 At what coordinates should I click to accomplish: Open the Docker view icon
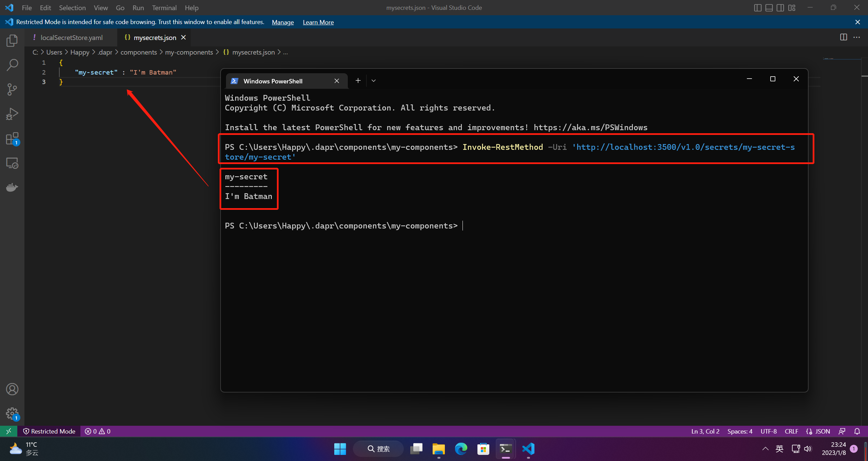[12, 187]
